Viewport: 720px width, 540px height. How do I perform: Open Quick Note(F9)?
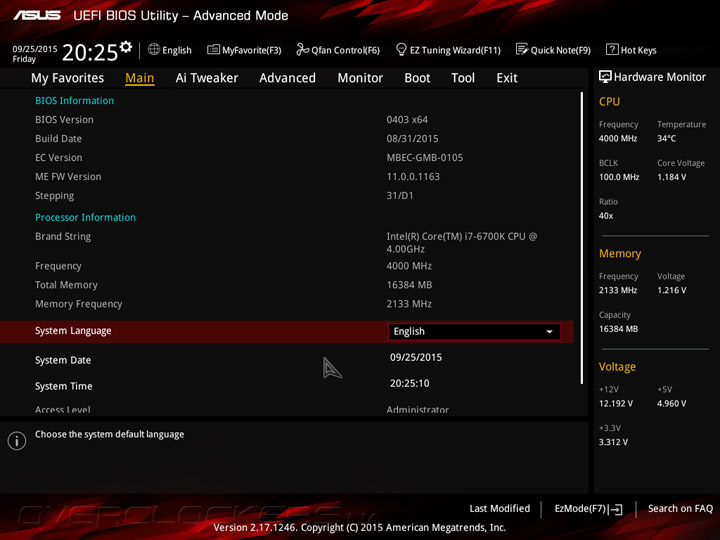[x=553, y=50]
